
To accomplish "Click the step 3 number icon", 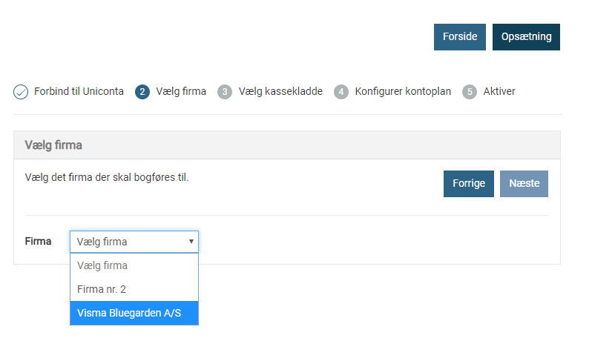I will tap(225, 92).
